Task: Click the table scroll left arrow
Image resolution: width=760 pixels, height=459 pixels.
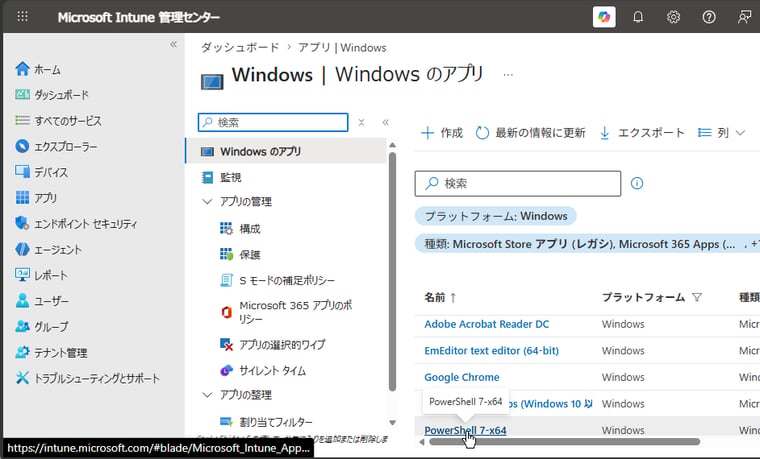Action: pos(422,442)
